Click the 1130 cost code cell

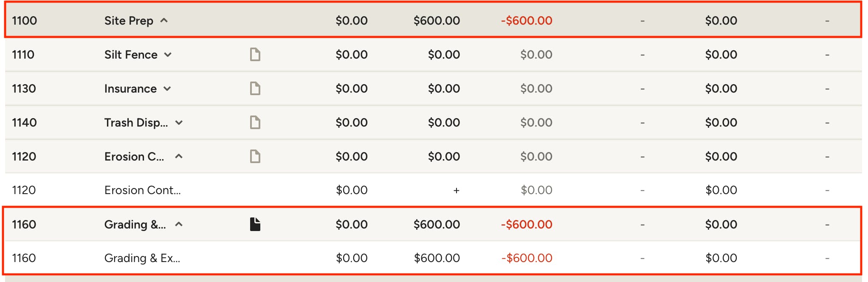pos(24,88)
